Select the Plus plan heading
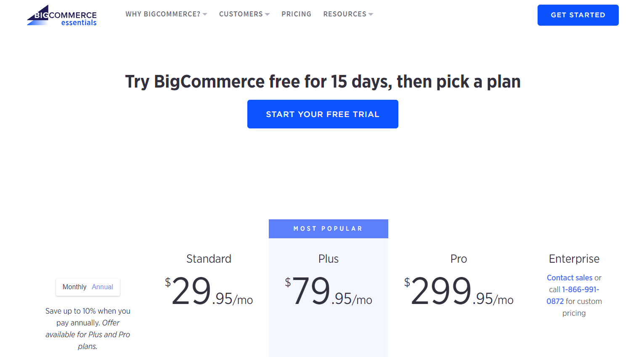 point(329,258)
